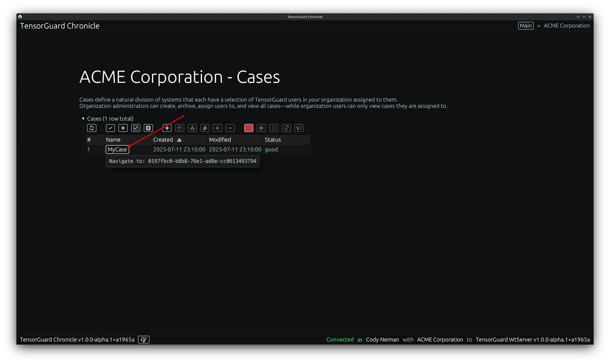Open the assign users icon
The image size is (610, 364).
tap(205, 128)
